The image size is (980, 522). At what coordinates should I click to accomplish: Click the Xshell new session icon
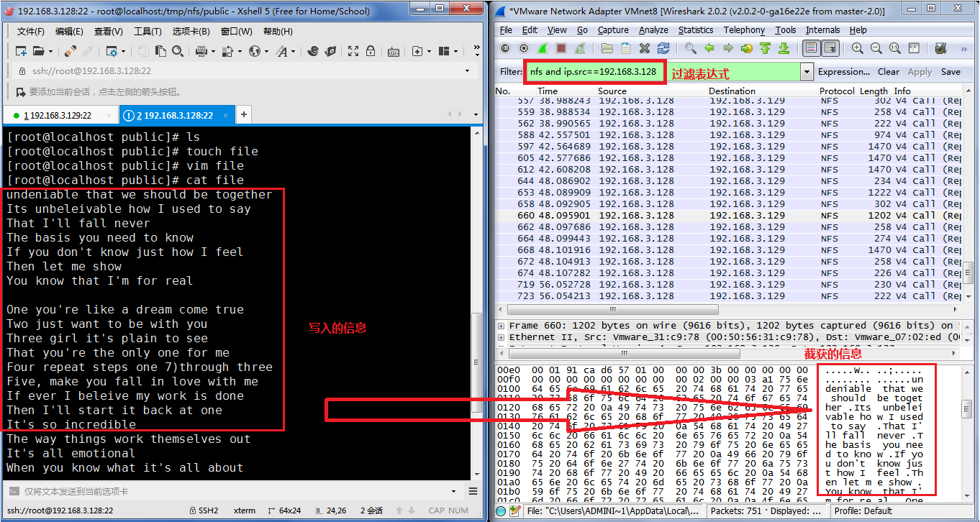point(21,52)
